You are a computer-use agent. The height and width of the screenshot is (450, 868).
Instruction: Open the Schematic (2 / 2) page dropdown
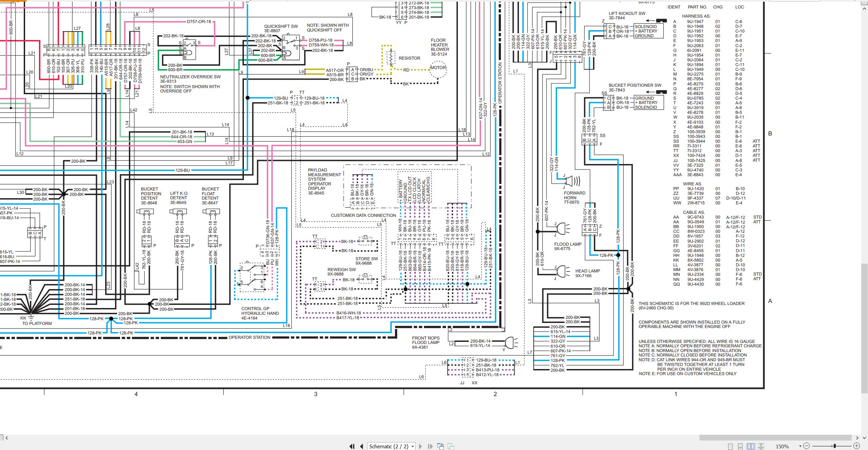pos(412,446)
